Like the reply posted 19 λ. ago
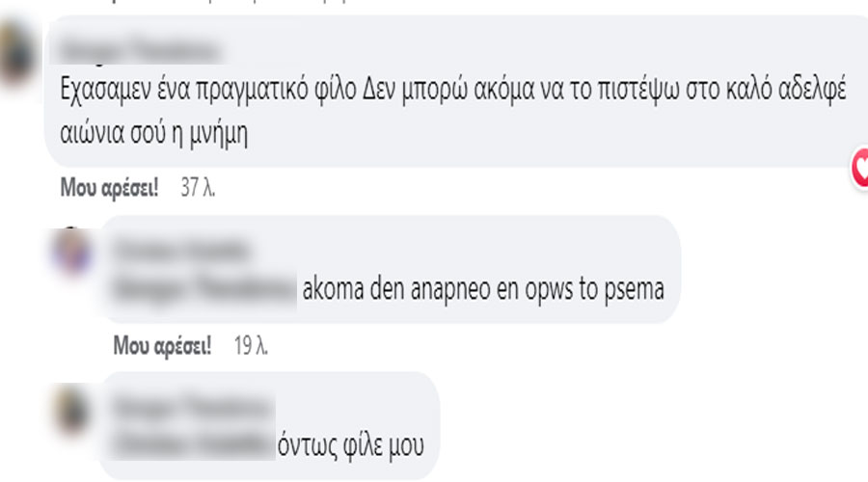 (162, 346)
